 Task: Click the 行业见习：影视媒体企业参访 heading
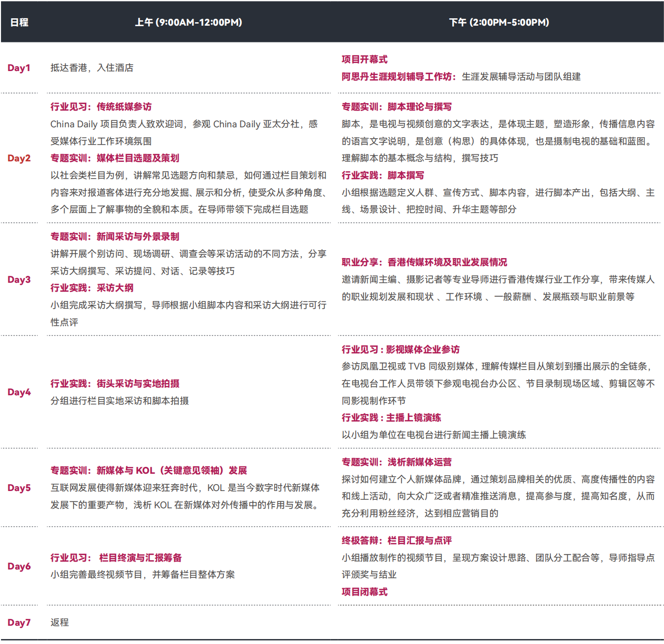(400, 349)
